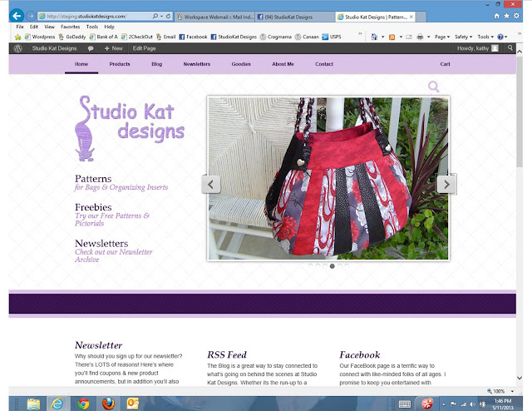Click in the URL address field
The height and width of the screenshot is (411, 532).
click(95, 16)
